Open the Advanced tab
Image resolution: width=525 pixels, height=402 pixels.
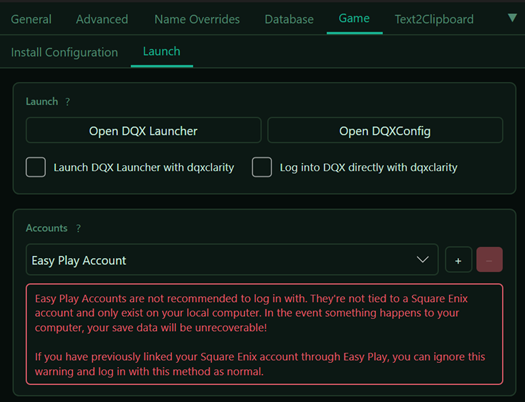pyautogui.click(x=102, y=19)
